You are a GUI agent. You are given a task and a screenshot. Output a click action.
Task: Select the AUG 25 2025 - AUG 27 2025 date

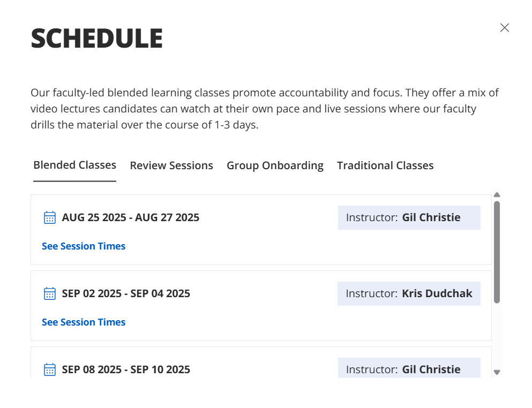130,217
